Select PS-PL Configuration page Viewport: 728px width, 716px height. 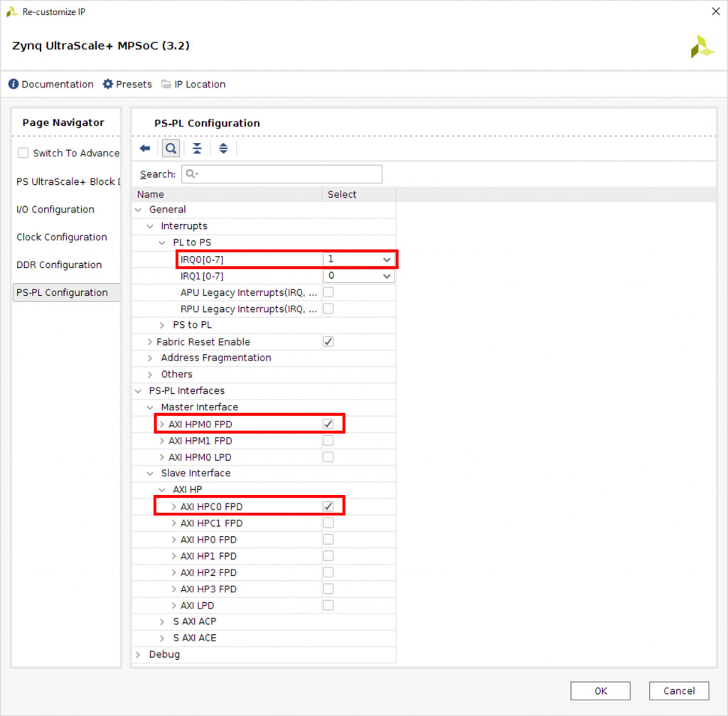67,292
